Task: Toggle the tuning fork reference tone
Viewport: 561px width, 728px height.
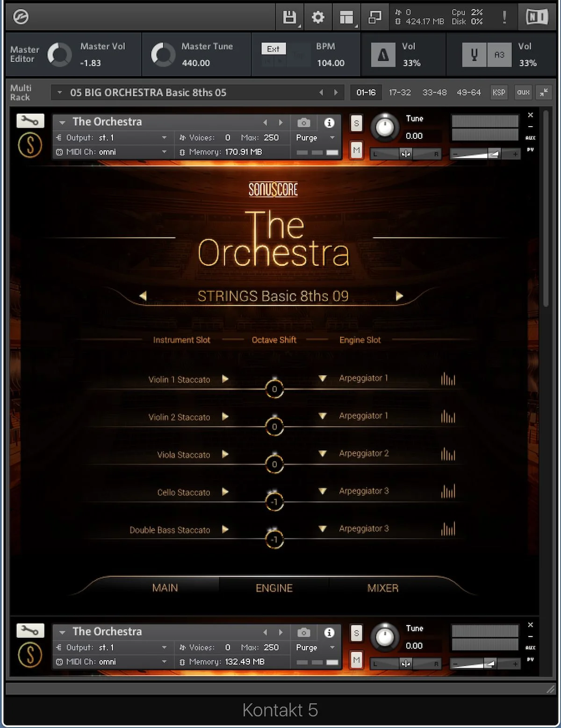Action: tap(474, 55)
